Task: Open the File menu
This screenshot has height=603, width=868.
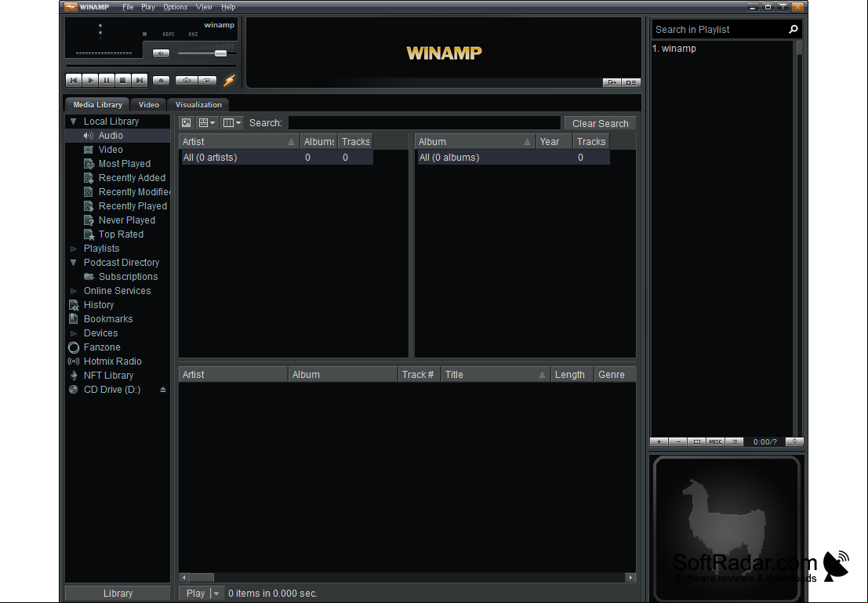Action: coord(128,7)
